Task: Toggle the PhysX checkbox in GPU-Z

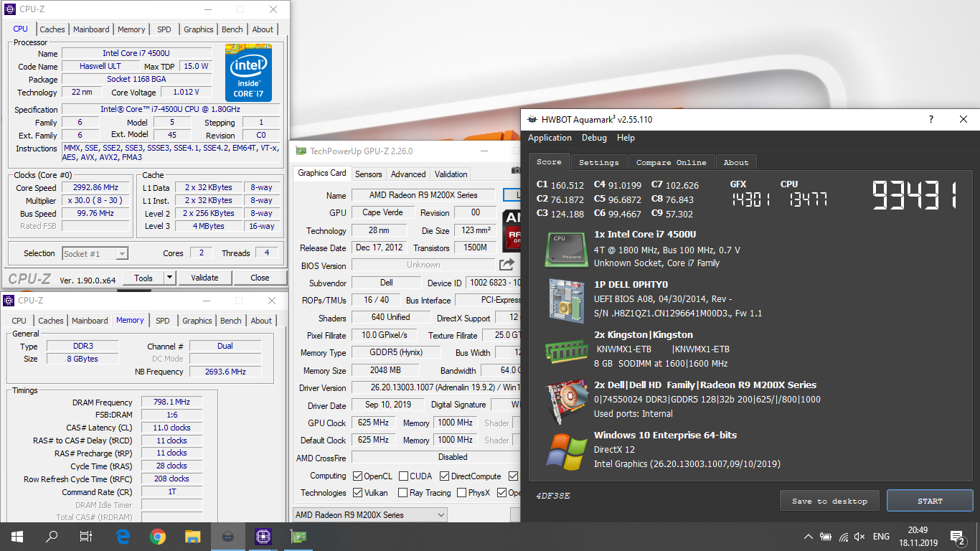Action: 461,493
